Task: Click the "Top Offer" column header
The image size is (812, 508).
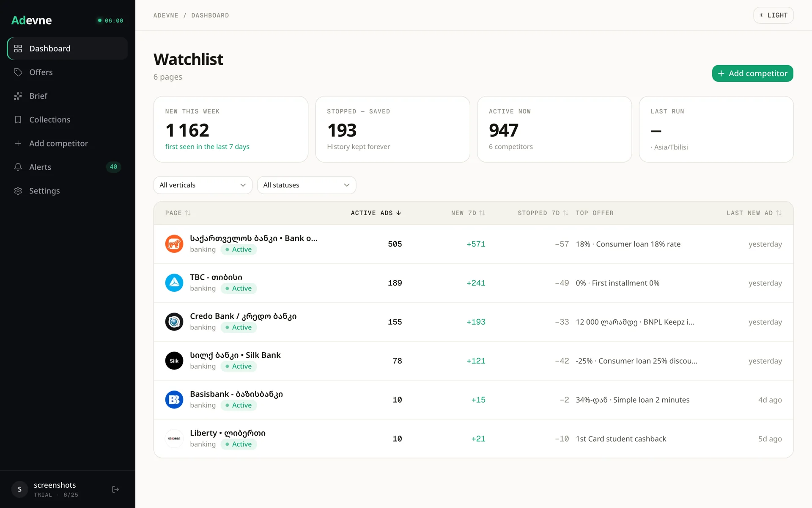Action: [595, 213]
